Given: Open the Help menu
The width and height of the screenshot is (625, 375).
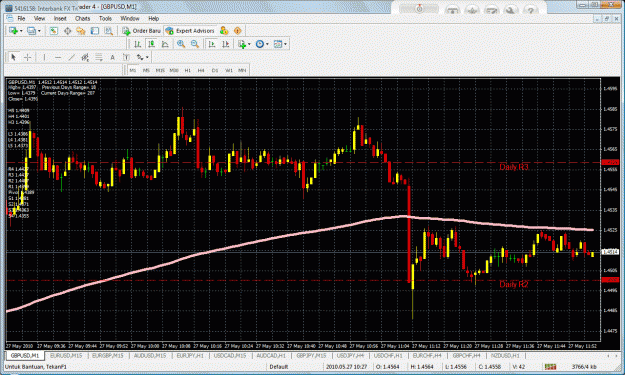Looking at the screenshot, I should pos(153,18).
